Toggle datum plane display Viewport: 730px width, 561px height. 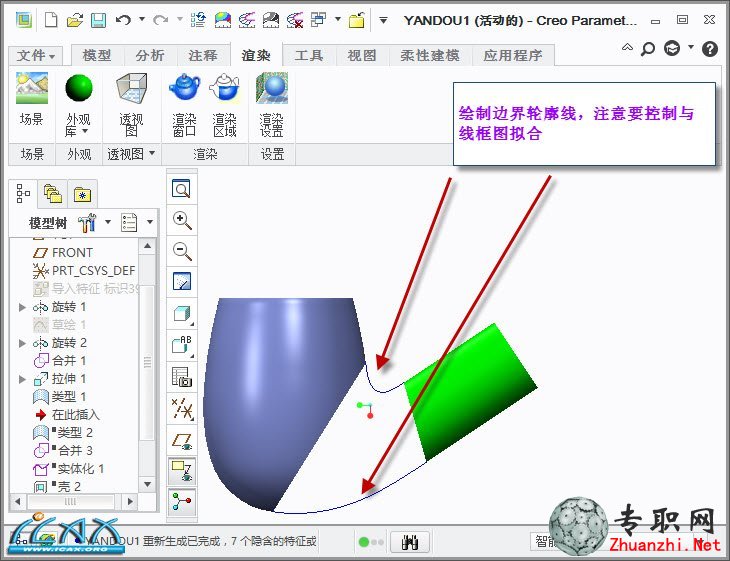182,441
